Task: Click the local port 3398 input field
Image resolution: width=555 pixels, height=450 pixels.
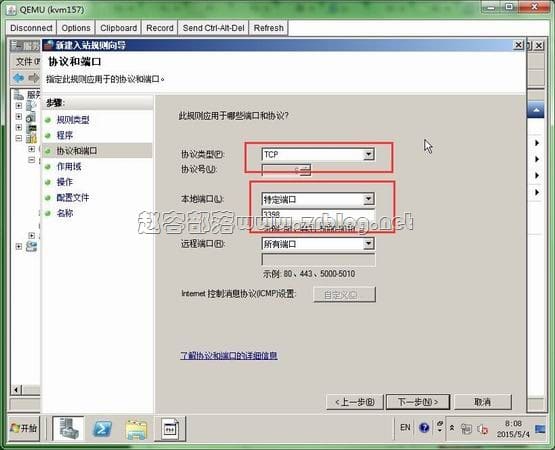Action: pos(318,215)
